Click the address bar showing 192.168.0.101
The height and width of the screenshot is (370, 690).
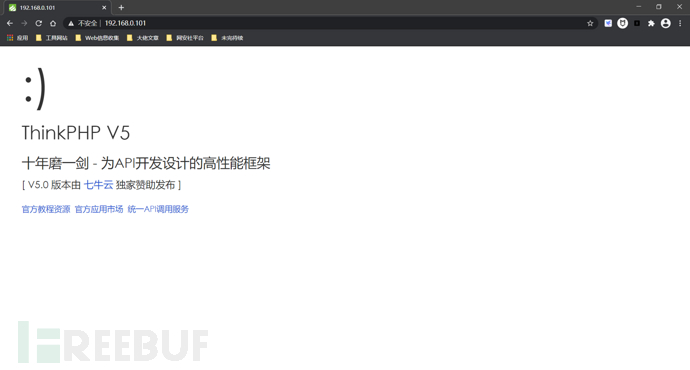click(x=330, y=23)
